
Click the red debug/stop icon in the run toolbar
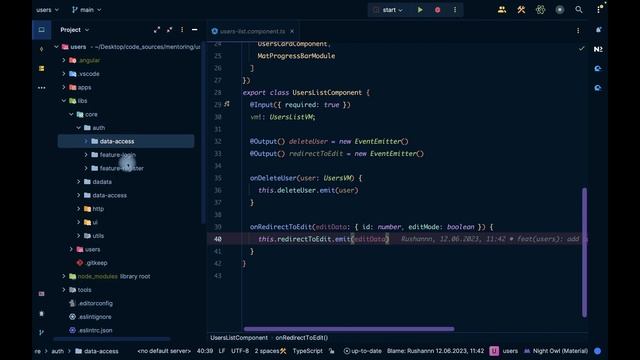tap(438, 10)
